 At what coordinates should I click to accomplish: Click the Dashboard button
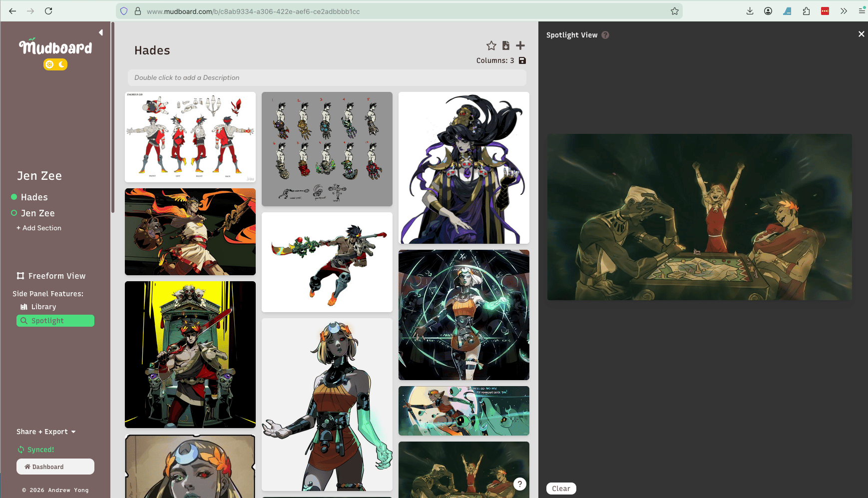point(55,467)
